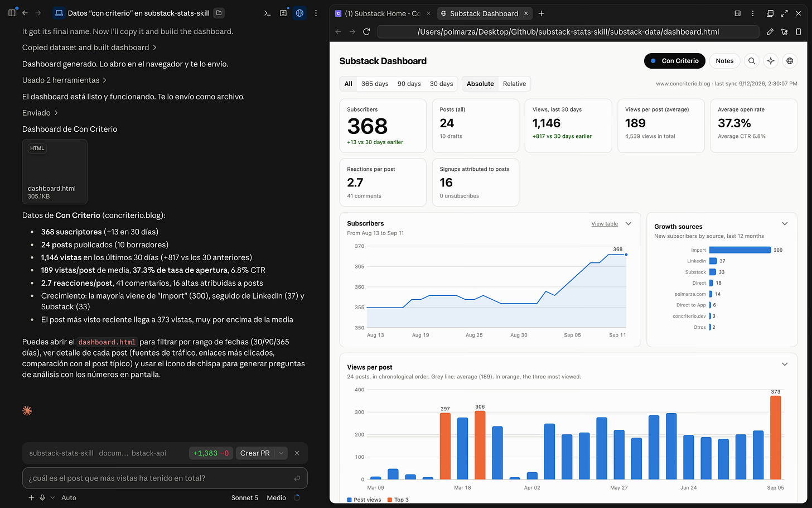Activate the microphone dictation icon
Image resolution: width=812 pixels, height=508 pixels.
[x=42, y=497]
